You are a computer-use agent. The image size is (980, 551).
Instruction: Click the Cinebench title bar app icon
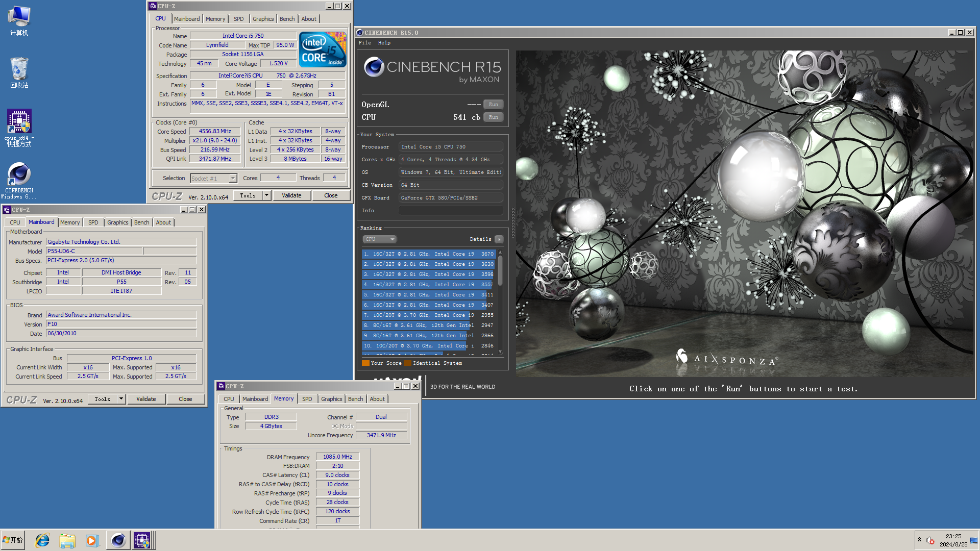(x=360, y=33)
